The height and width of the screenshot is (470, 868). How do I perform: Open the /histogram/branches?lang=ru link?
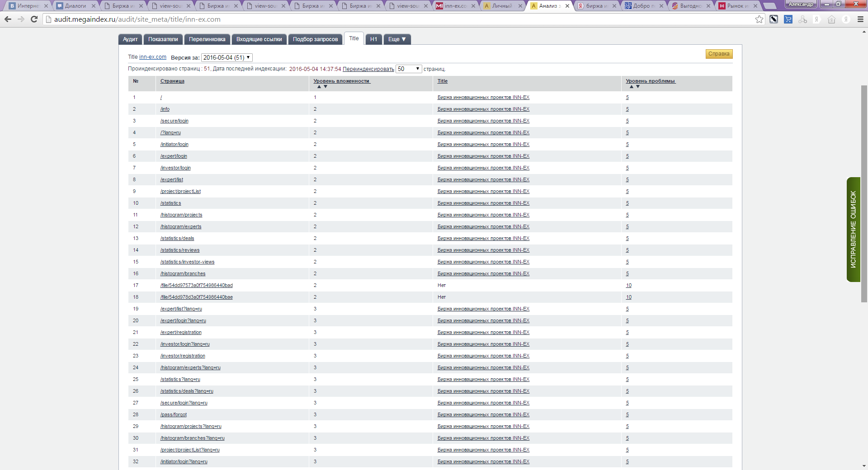pos(192,438)
